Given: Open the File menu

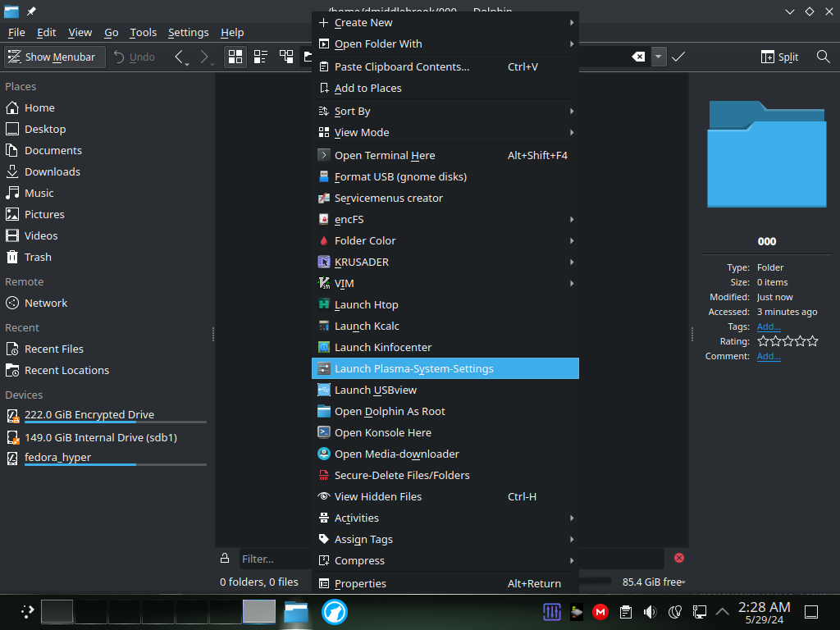Looking at the screenshot, I should (16, 33).
